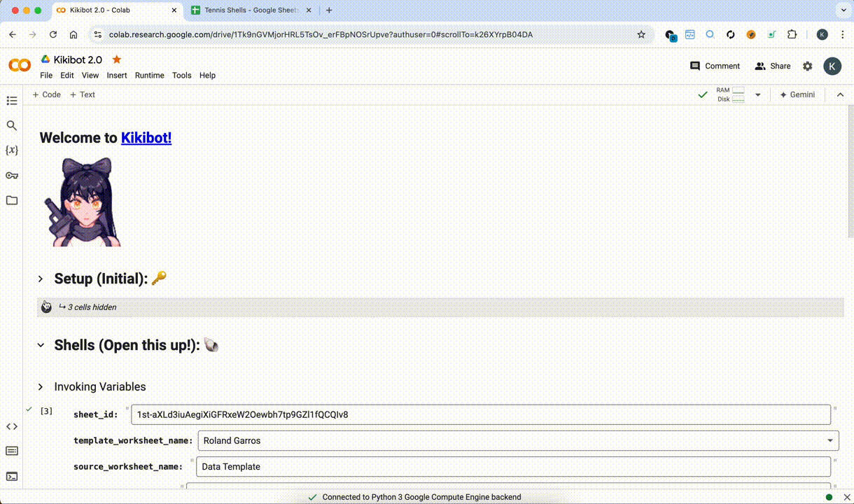Open Find and replace in sidebar
Viewport: 854px width, 504px height.
(11, 125)
